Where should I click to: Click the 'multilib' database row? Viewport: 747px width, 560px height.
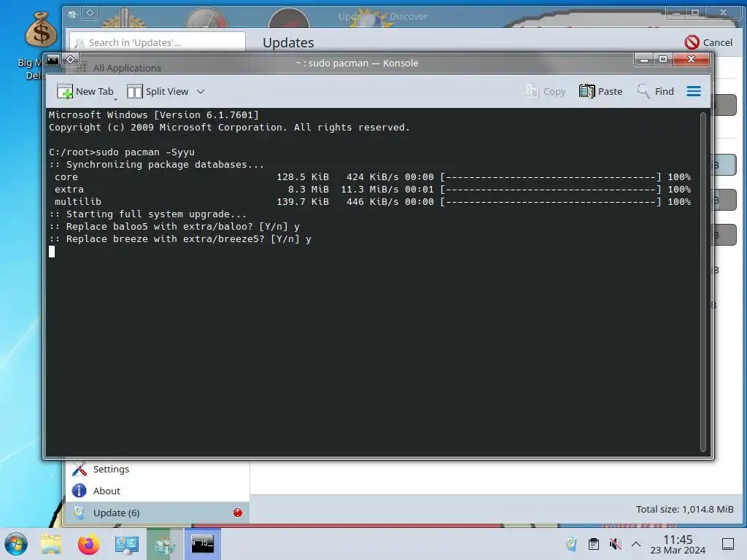[370, 202]
